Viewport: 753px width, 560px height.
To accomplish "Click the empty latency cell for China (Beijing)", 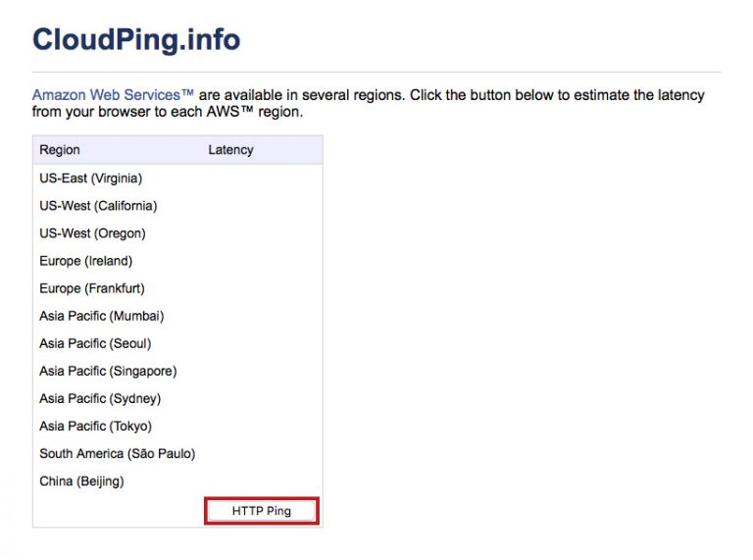I will coord(262,481).
